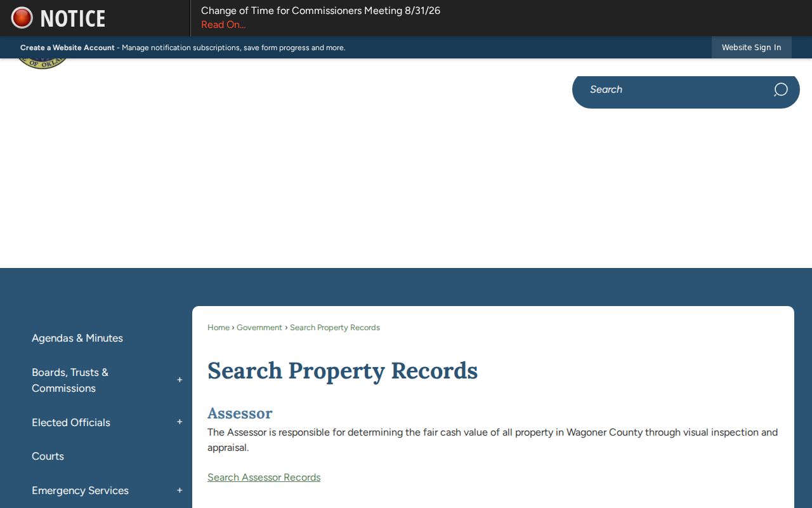Screen dimensions: 812x508
Task: Click the 'Assessor' section heading
Action: 240,413
